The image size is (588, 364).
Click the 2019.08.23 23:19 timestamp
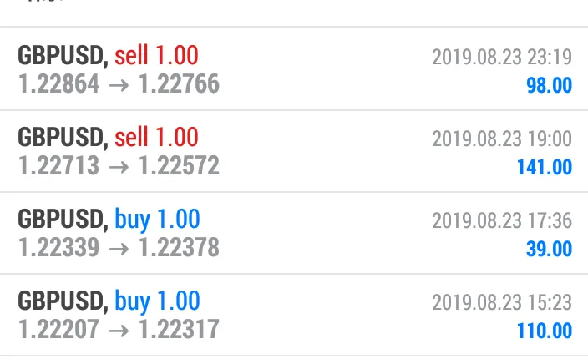[502, 57]
